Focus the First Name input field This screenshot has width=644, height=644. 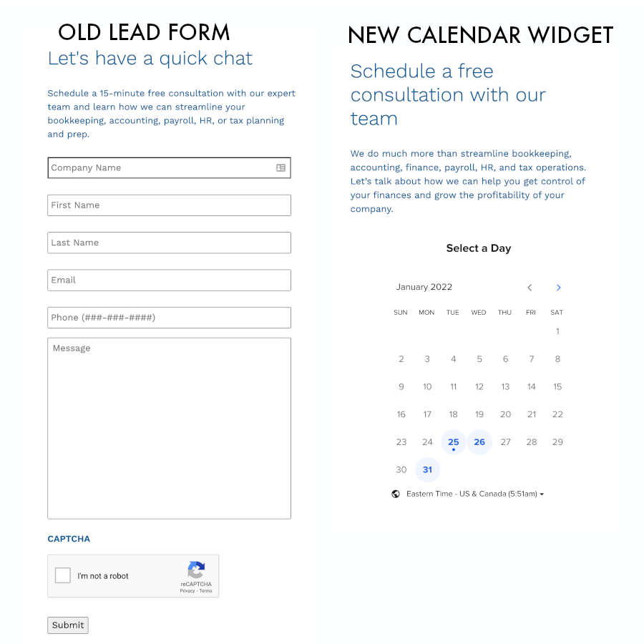point(169,205)
